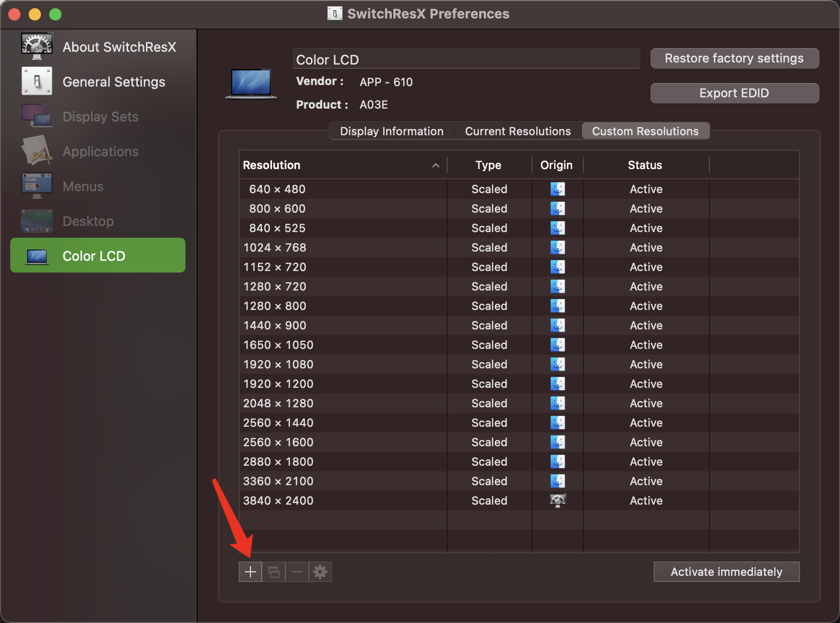Open About SwitchResX gear icon
This screenshot has height=623, width=840.
(x=37, y=47)
